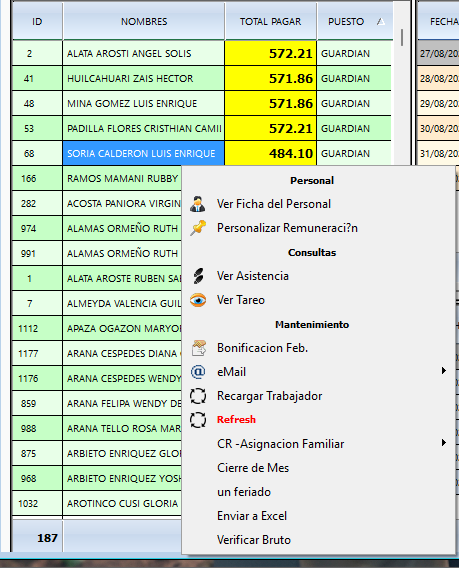Click the date cell 31/08 in FECHA column
This screenshot has height=570, width=459.
click(x=438, y=153)
